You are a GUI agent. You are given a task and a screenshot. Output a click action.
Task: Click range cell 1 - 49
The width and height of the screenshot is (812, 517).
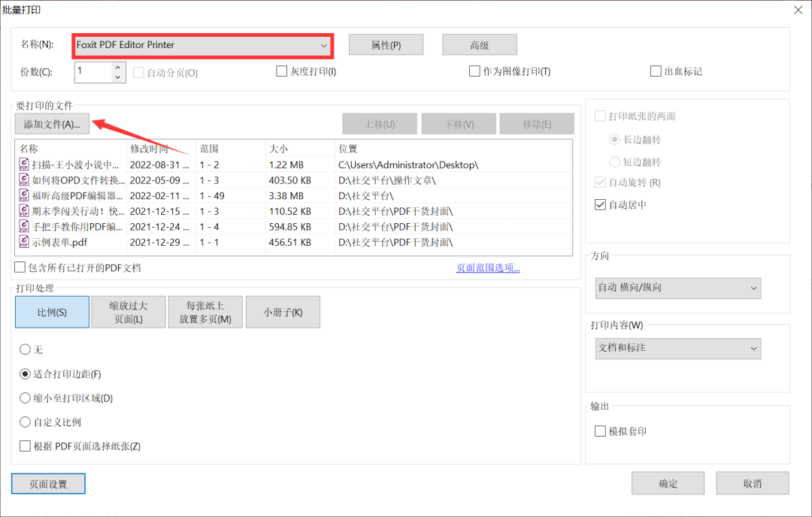click(x=212, y=196)
